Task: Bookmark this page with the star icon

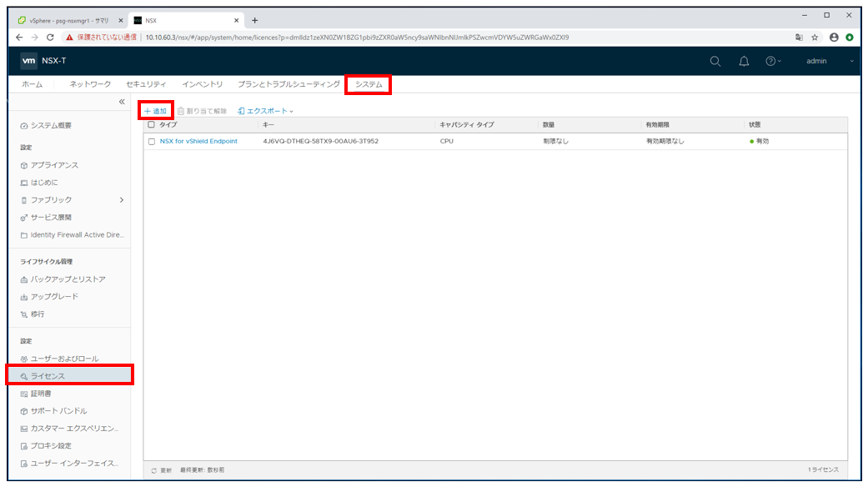Action: point(815,38)
